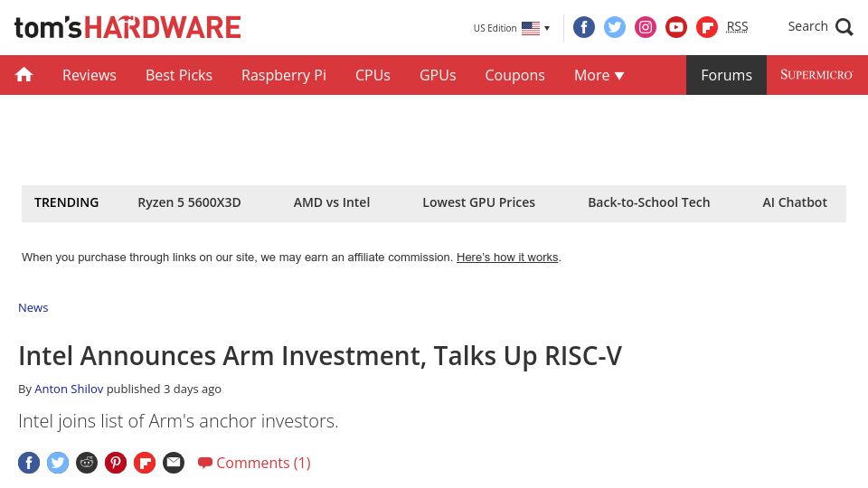Share article on Pinterest

(116, 463)
